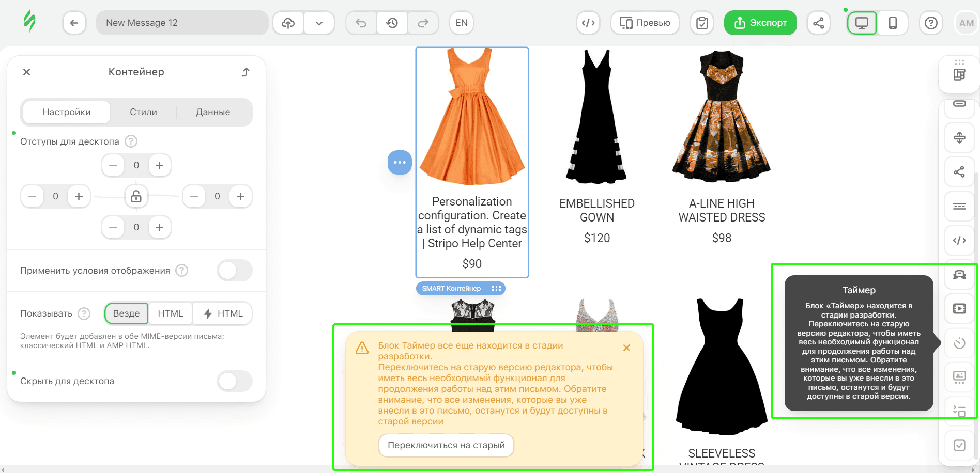Screen dimensions: 980x473
Task: Open version history clock icon
Action: pos(392,23)
